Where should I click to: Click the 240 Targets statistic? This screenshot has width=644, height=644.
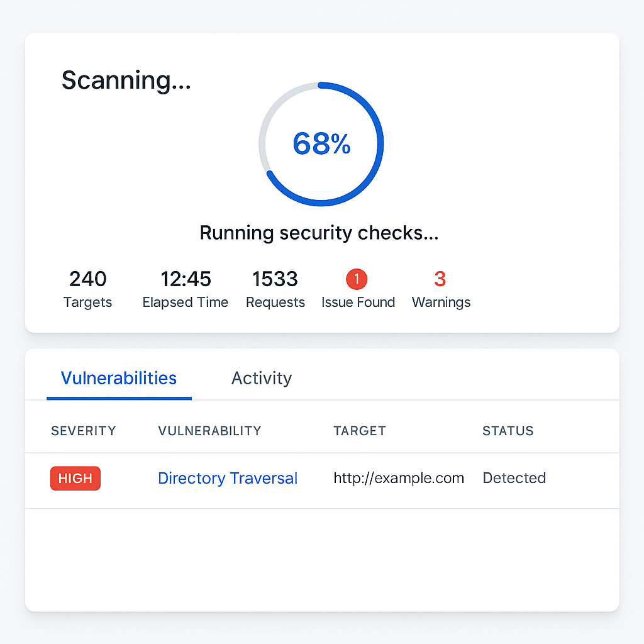pyautogui.click(x=88, y=279)
